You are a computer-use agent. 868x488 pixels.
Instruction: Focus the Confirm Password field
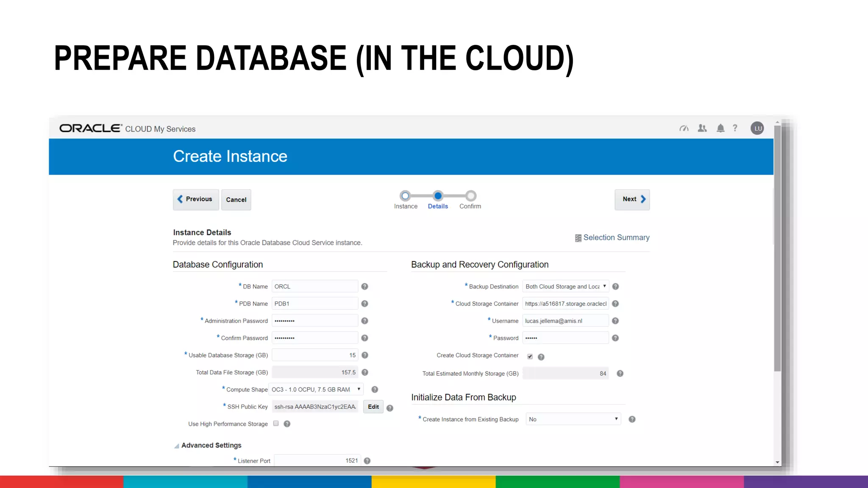[x=315, y=338]
